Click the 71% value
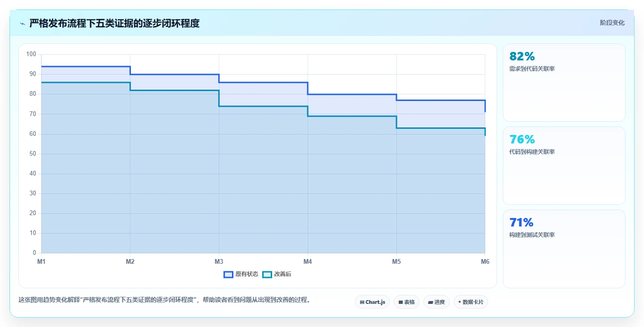644x327 pixels. click(x=521, y=223)
